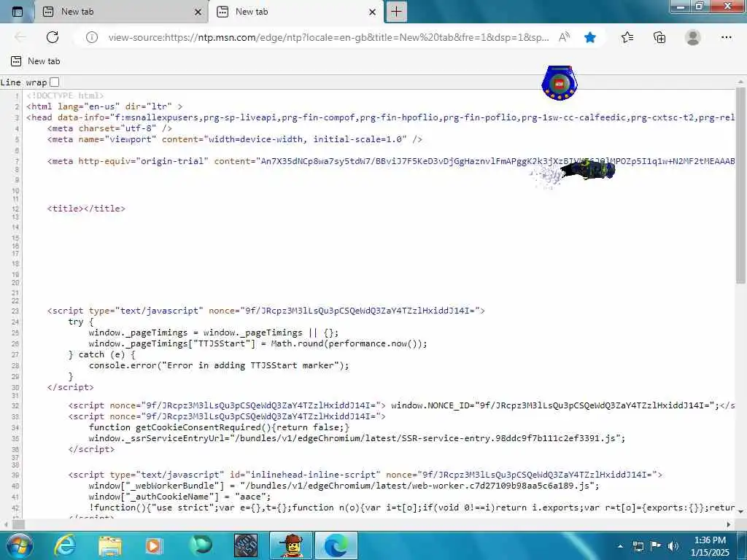
Task: Show hidden tray icons arrow
Action: point(620,546)
